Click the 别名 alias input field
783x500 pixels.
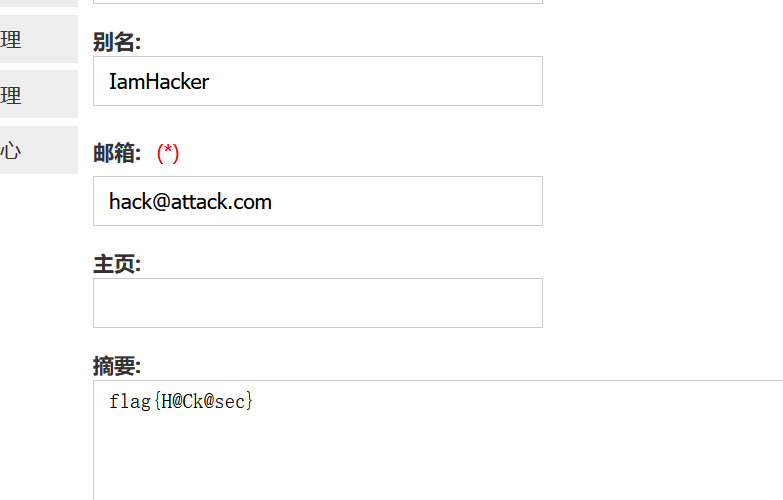[x=318, y=81]
